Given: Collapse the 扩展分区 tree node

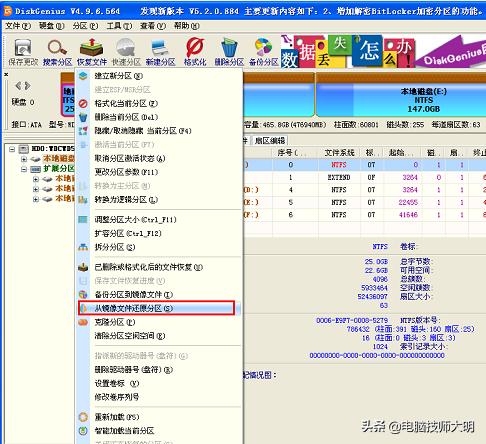Looking at the screenshot, I should tap(24, 169).
